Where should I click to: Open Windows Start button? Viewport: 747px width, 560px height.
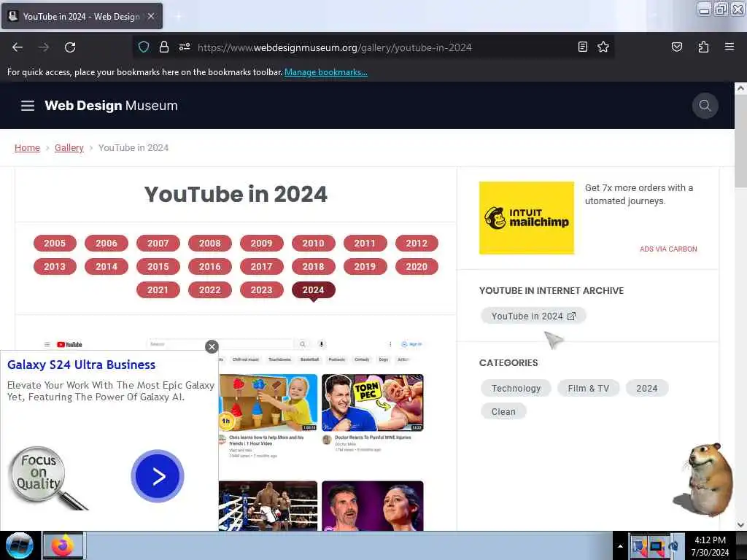coord(19,545)
